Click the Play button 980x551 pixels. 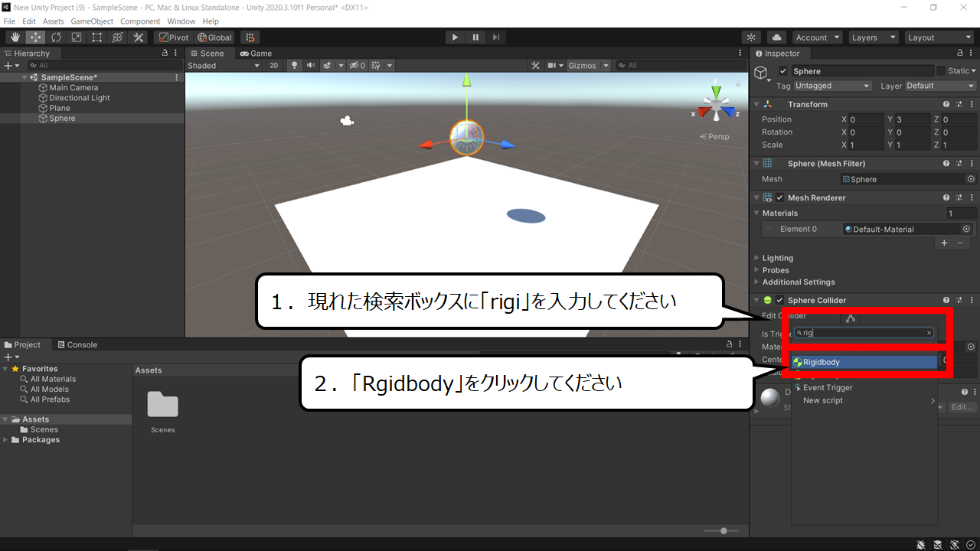(x=455, y=37)
